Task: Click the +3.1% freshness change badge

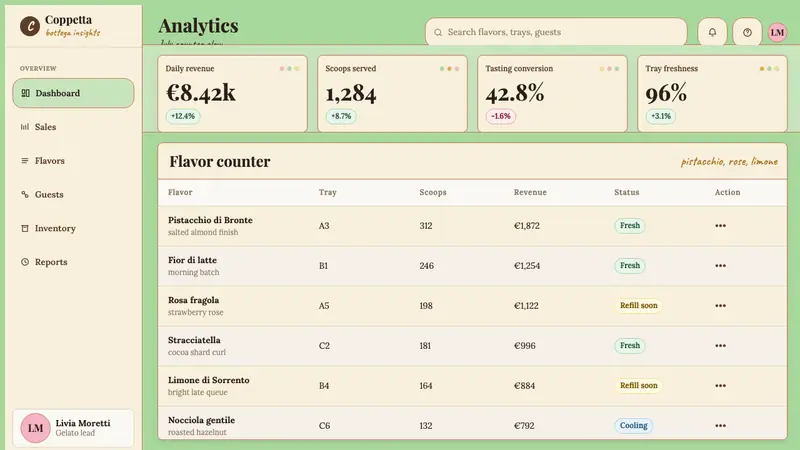Action: pos(661,116)
